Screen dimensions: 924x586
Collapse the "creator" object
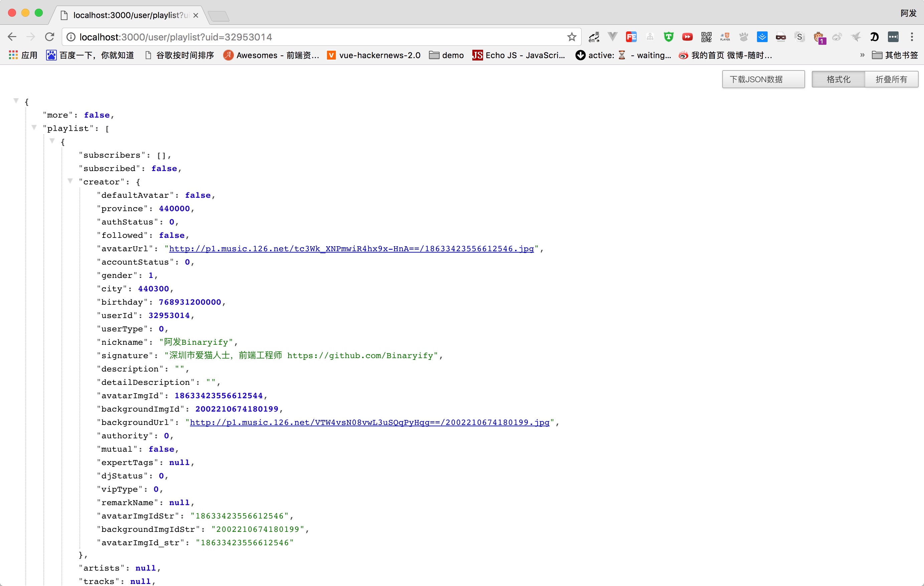click(70, 181)
